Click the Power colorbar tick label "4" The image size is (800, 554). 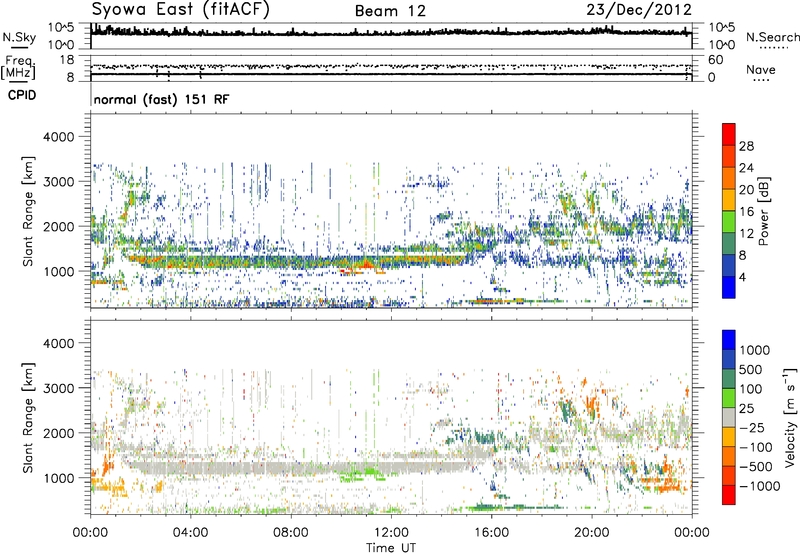(x=742, y=277)
